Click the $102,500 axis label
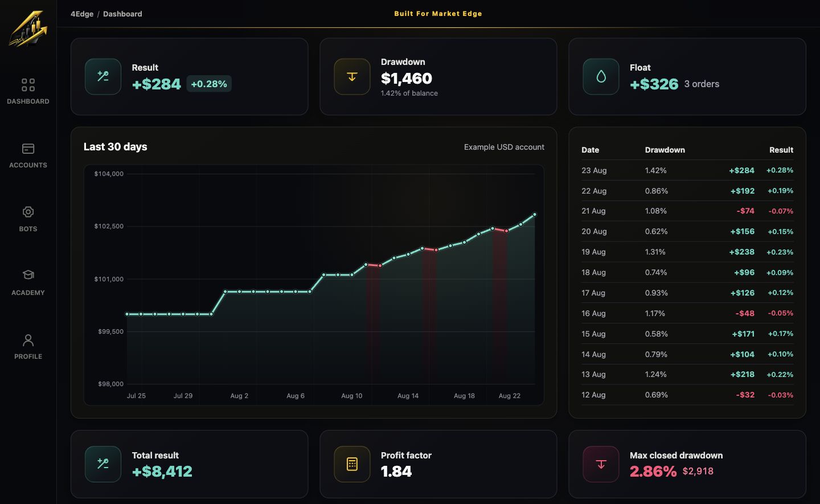Viewport: 820px width, 504px height. click(x=109, y=226)
